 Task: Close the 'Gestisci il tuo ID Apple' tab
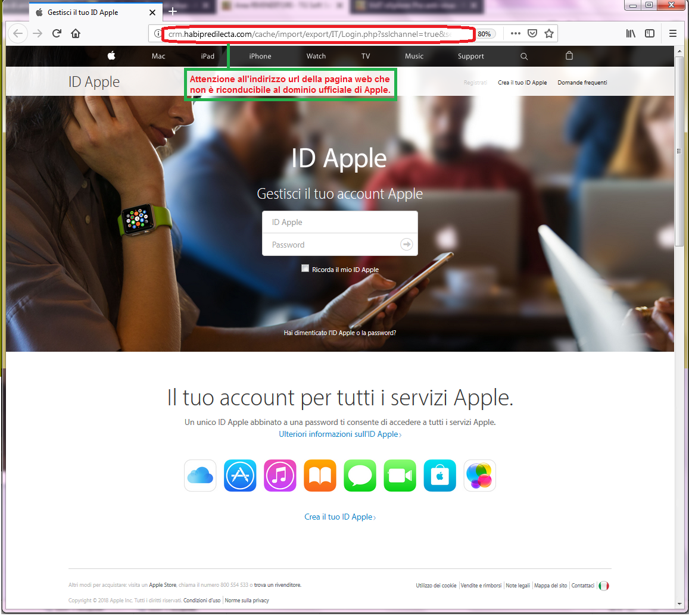(152, 12)
